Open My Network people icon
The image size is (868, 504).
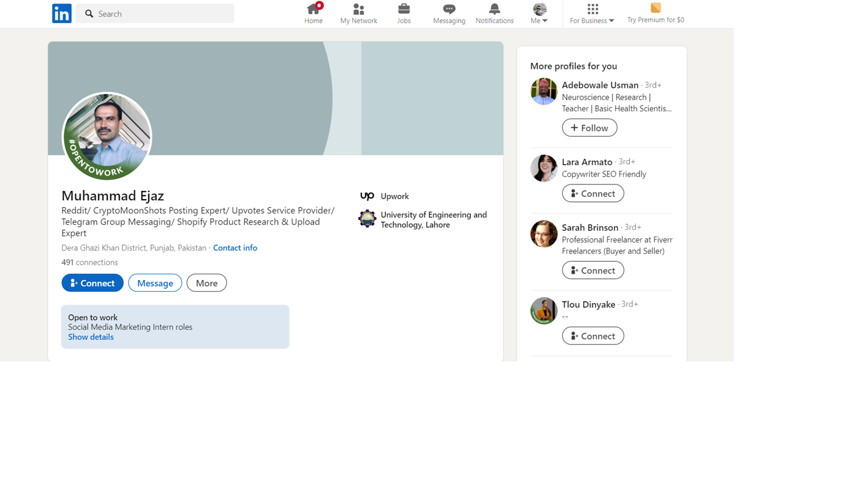tap(358, 9)
